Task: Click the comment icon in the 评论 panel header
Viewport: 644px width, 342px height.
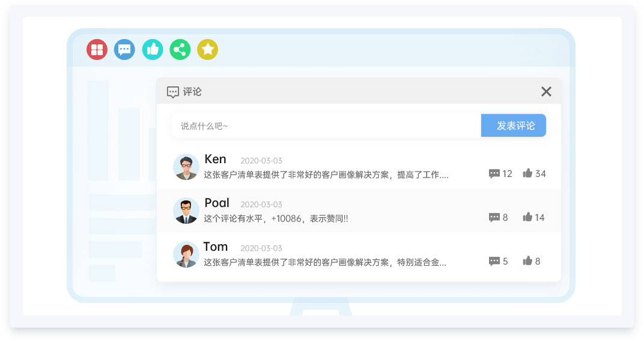Action: (172, 92)
